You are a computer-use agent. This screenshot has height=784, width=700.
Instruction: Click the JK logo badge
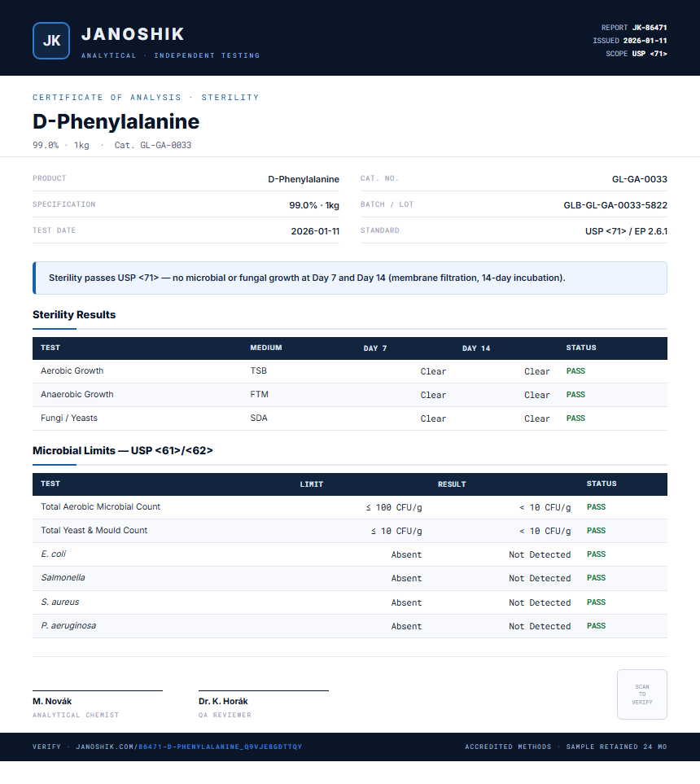pyautogui.click(x=51, y=41)
